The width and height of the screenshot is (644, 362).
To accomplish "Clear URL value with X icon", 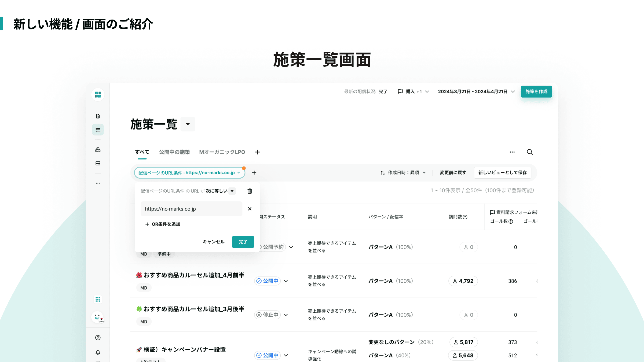I will click(x=250, y=209).
